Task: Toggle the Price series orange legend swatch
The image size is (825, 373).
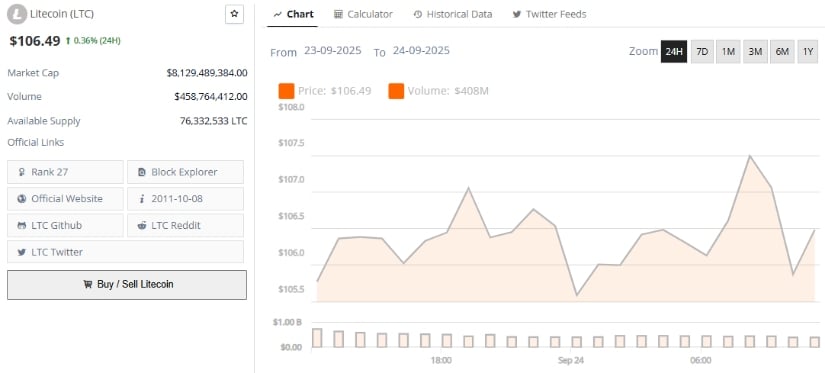Action: 286,91
